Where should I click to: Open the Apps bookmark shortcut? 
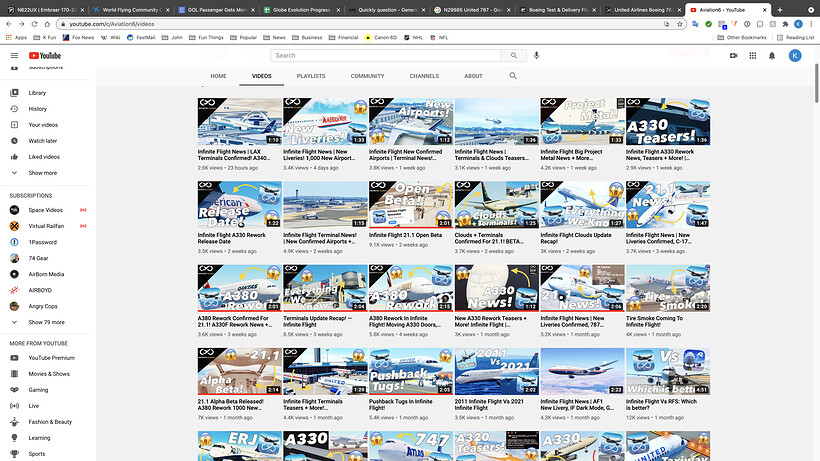click(x=16, y=38)
